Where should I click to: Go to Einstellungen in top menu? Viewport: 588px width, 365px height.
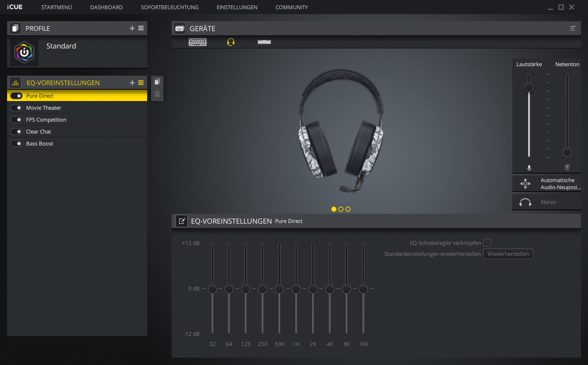coord(237,7)
